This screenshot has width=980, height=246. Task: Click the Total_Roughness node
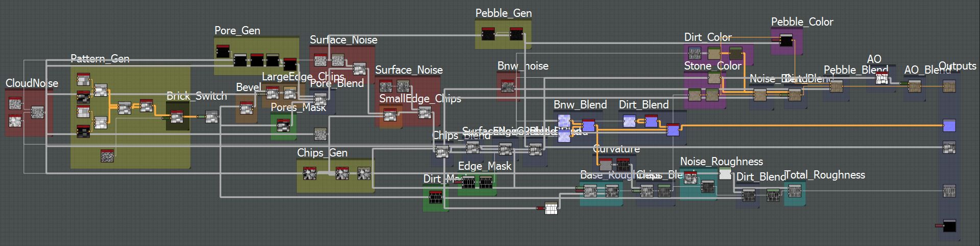coord(794,191)
